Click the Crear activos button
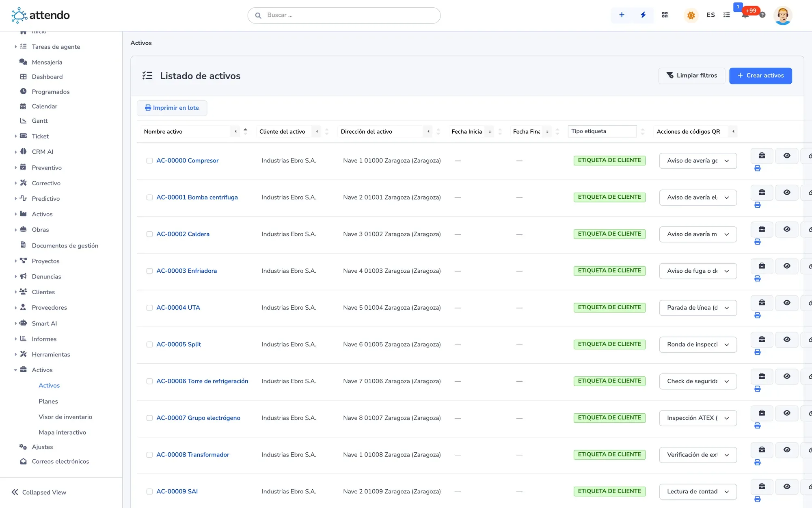 point(760,76)
